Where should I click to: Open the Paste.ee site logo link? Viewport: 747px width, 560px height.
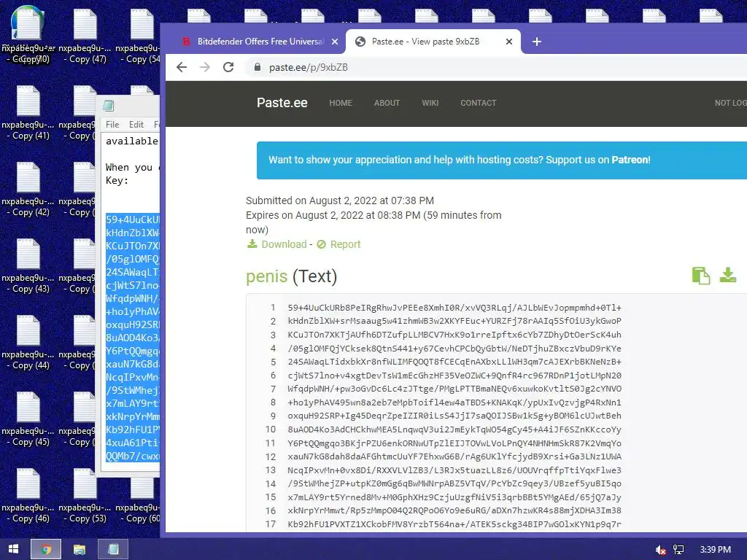pos(282,103)
